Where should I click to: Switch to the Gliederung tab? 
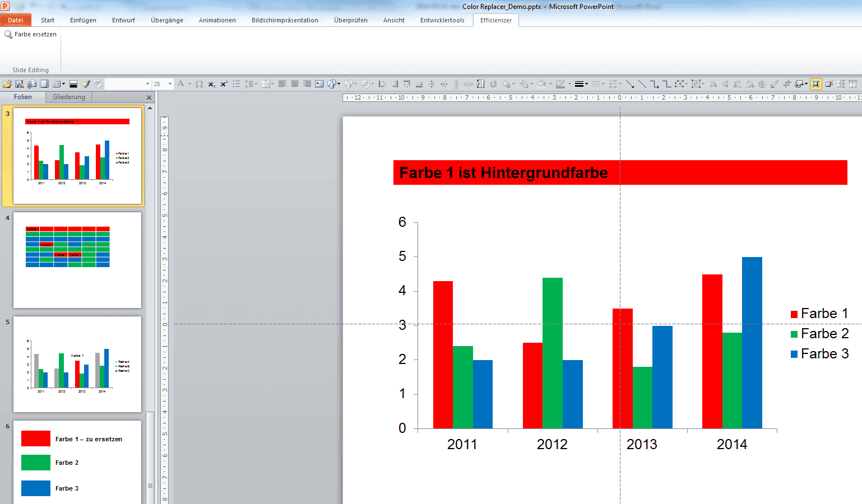click(68, 96)
